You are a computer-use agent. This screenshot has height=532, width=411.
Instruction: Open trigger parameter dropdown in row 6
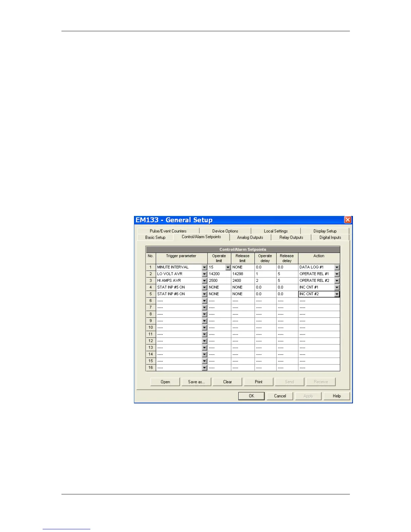pyautogui.click(x=204, y=301)
